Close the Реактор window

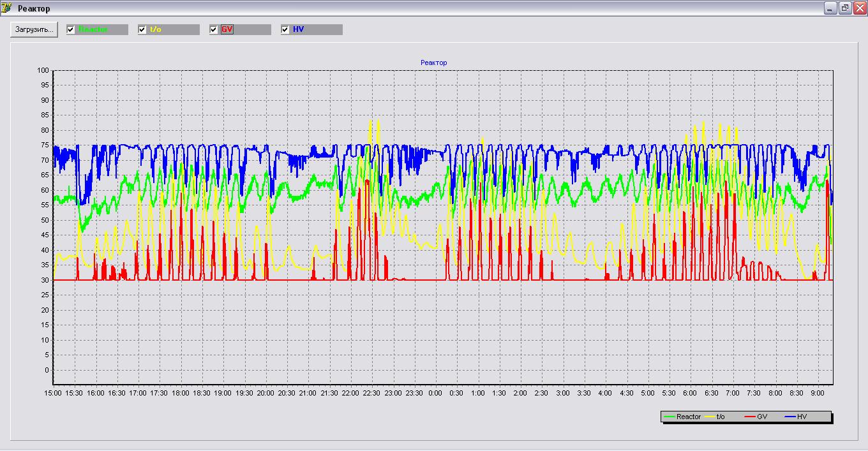coord(859,8)
